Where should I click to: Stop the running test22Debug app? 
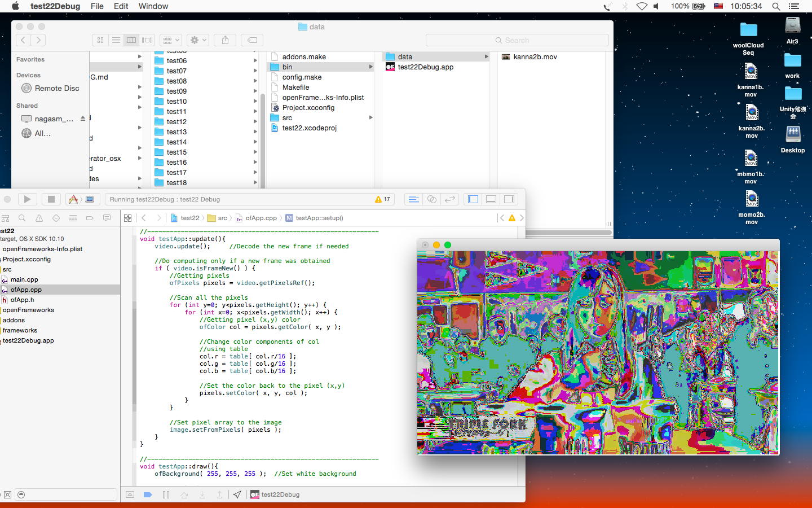[x=51, y=199]
